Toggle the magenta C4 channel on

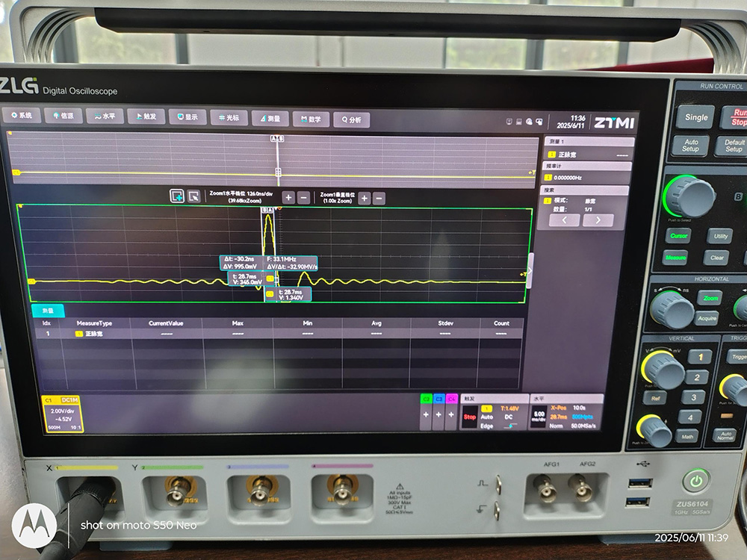(x=452, y=414)
